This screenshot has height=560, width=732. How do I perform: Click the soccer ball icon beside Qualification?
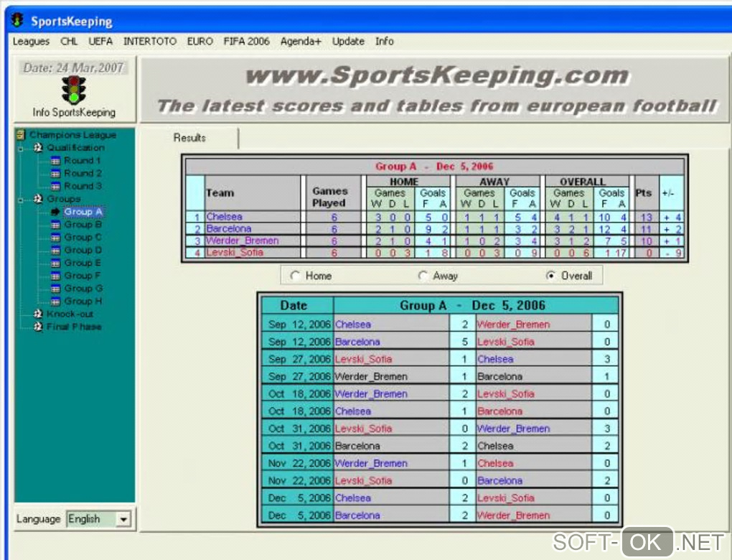pyautogui.click(x=38, y=148)
